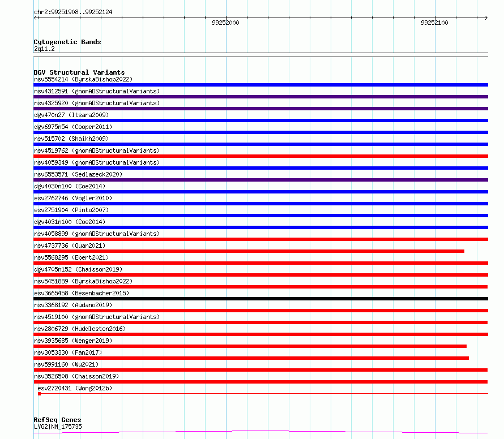Open the nsv4519762 gnomAD variant label

pyautogui.click(x=97, y=150)
